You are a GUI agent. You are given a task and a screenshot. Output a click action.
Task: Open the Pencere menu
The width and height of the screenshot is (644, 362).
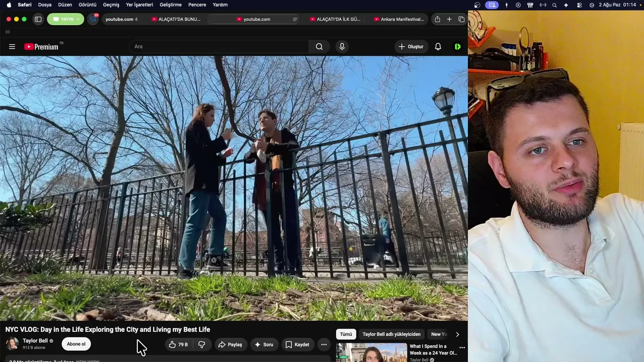pos(197,5)
